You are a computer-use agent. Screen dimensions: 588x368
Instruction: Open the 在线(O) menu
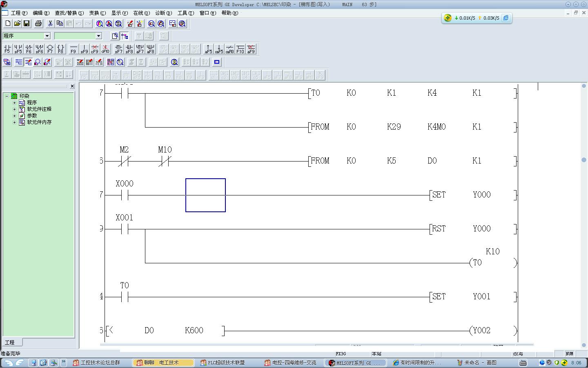pyautogui.click(x=141, y=13)
